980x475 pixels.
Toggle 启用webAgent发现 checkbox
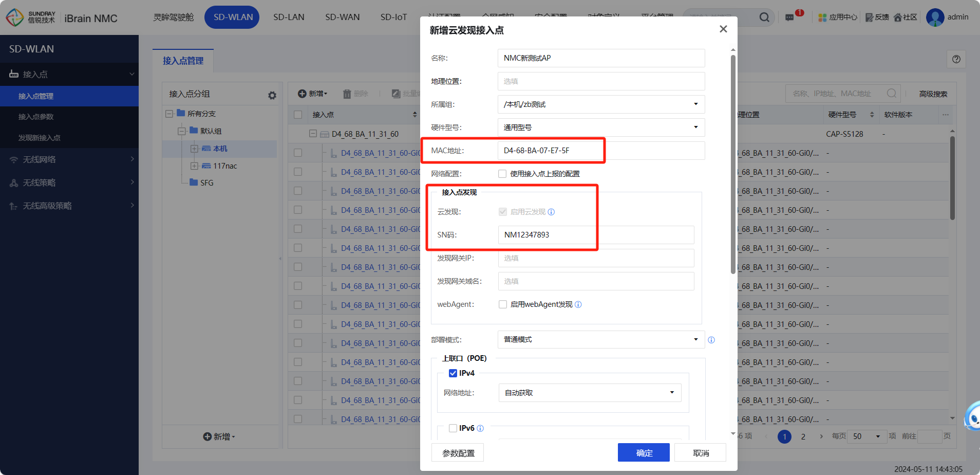pyautogui.click(x=503, y=304)
